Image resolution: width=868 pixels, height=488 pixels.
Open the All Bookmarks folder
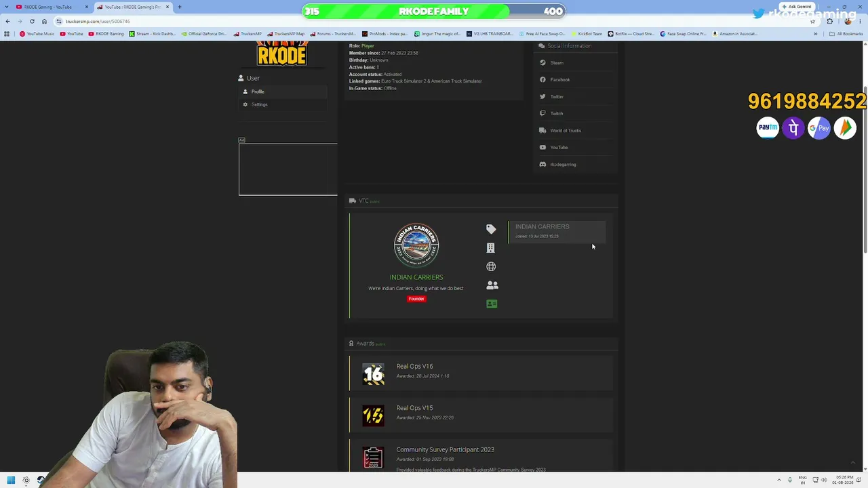(x=846, y=34)
